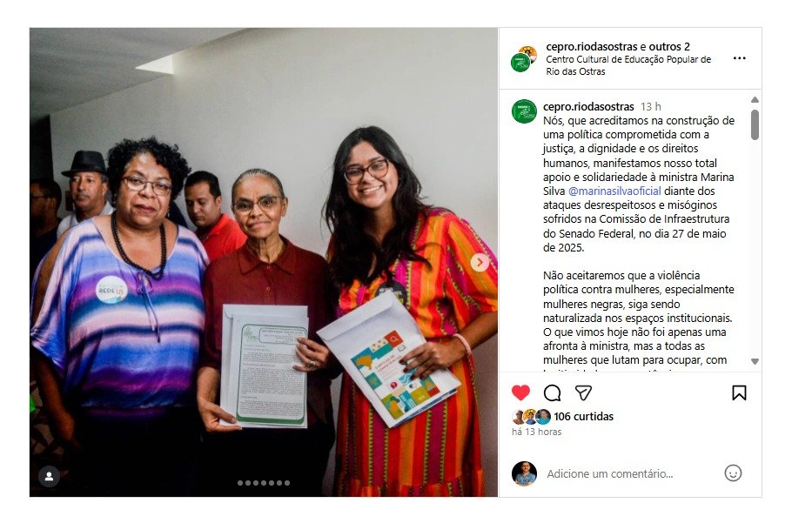Open the @marinasilvaoficial mention link
Viewport: 812px width, 523px height.
[x=614, y=191]
